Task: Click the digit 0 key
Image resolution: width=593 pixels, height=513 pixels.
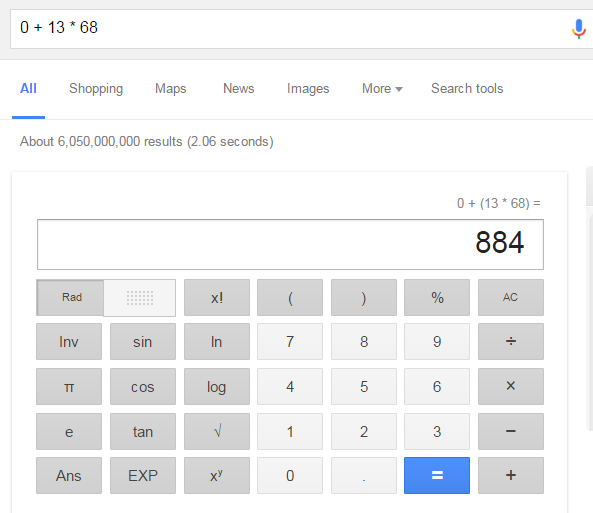Action: 290,476
